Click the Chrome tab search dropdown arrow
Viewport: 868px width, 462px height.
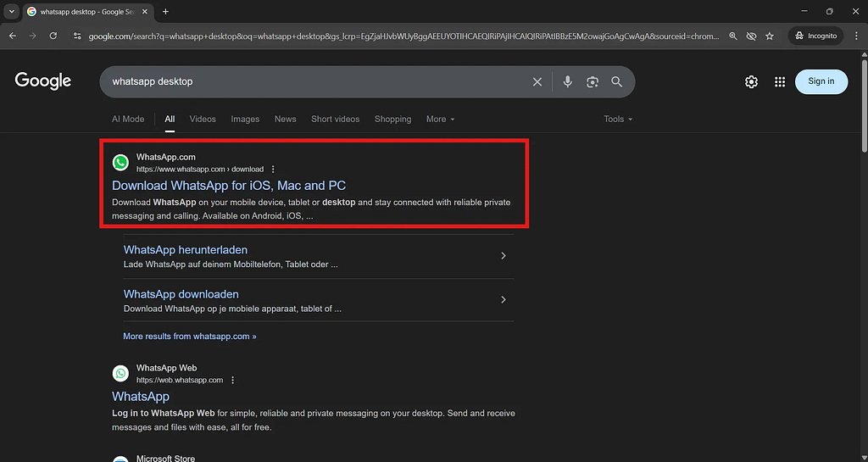point(11,11)
